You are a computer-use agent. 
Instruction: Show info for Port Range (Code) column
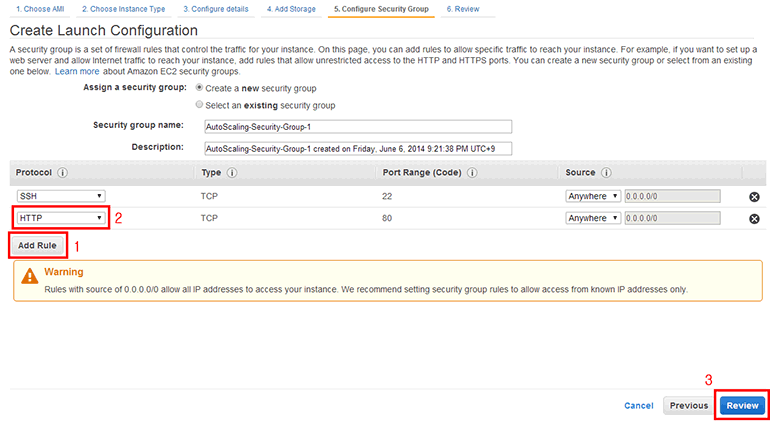tap(471, 172)
